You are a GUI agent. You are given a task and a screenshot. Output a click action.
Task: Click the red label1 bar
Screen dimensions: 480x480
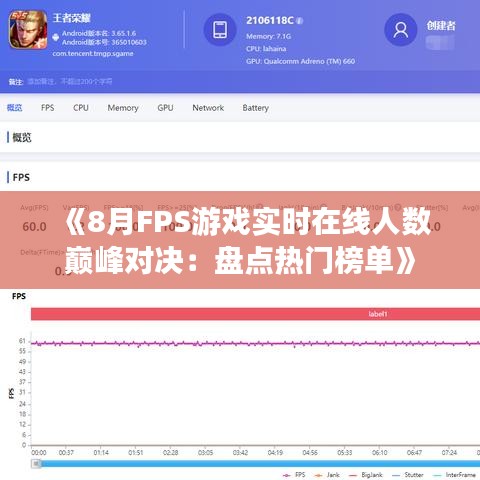tap(255, 314)
